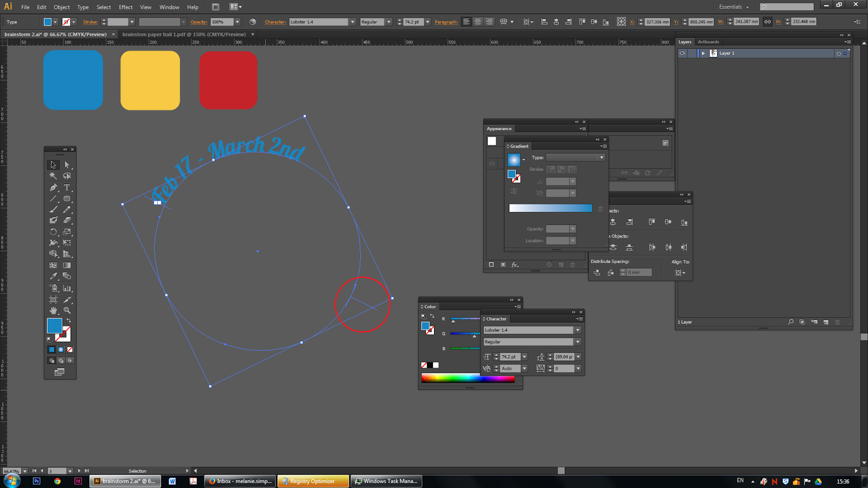Open Windows Task Manager from the taskbar

(x=386, y=481)
